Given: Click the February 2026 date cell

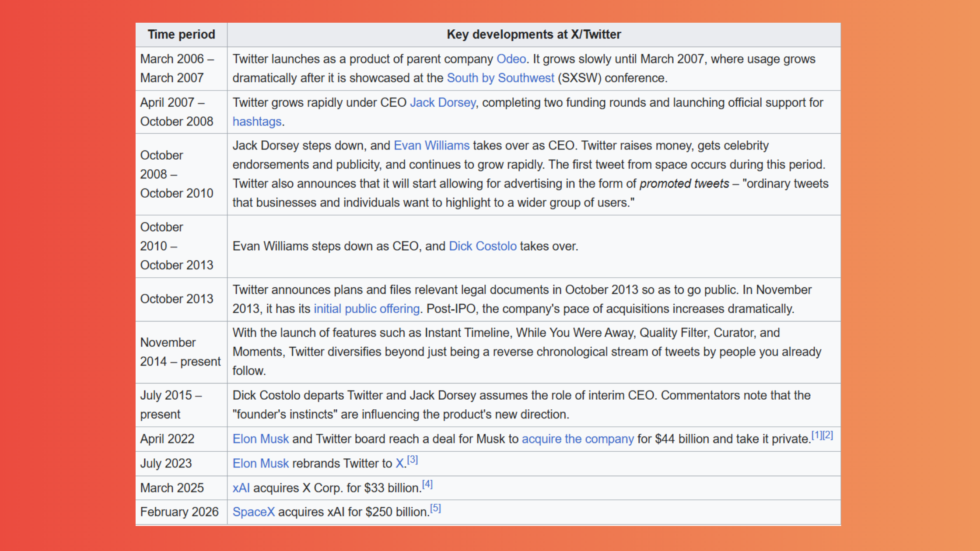Looking at the screenshot, I should coord(181,512).
